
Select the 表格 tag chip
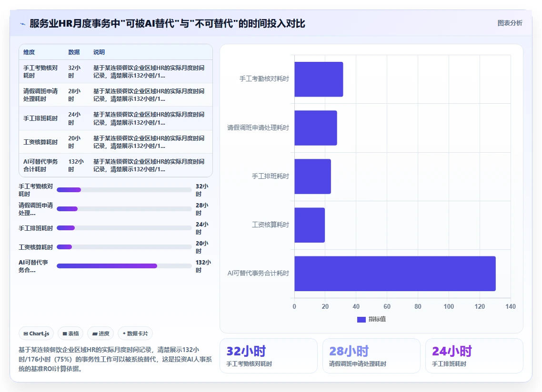tap(70, 333)
